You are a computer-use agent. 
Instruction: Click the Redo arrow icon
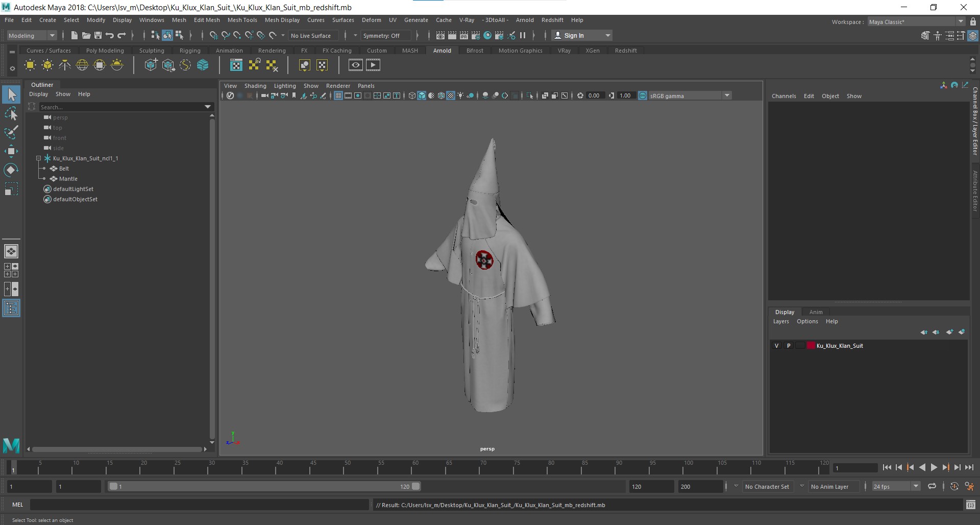[x=121, y=35]
